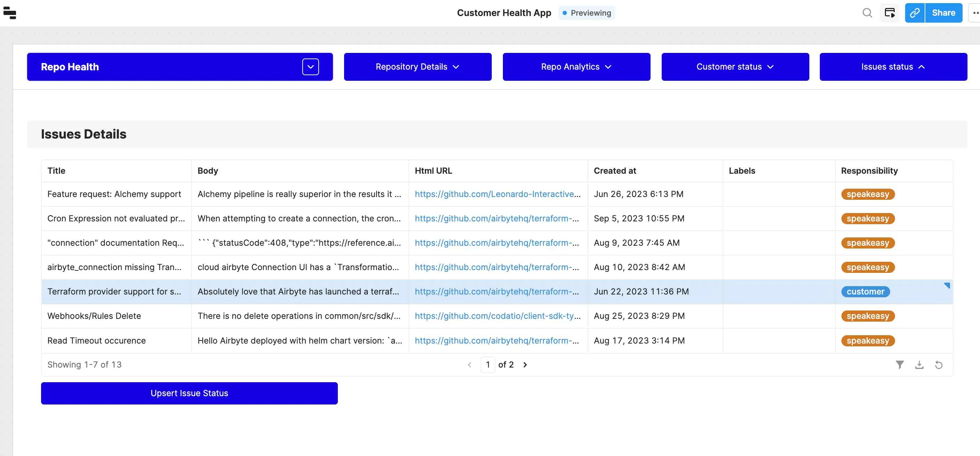Viewport: 980px width, 456px height.
Task: Select 'Read Timeout occurence' title cell
Action: pyautogui.click(x=116, y=340)
